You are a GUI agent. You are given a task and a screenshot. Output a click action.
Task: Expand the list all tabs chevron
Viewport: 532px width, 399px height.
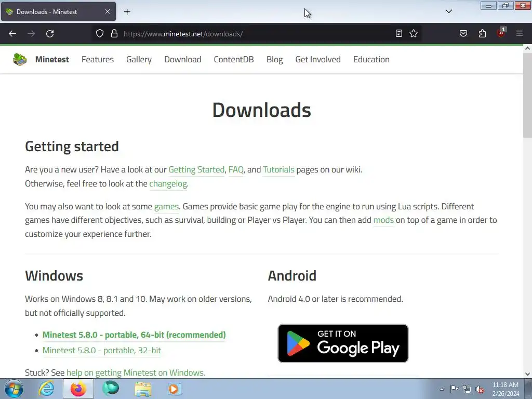point(448,11)
